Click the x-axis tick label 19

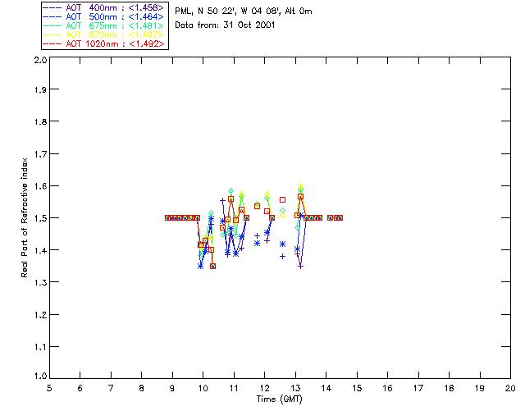click(x=480, y=388)
